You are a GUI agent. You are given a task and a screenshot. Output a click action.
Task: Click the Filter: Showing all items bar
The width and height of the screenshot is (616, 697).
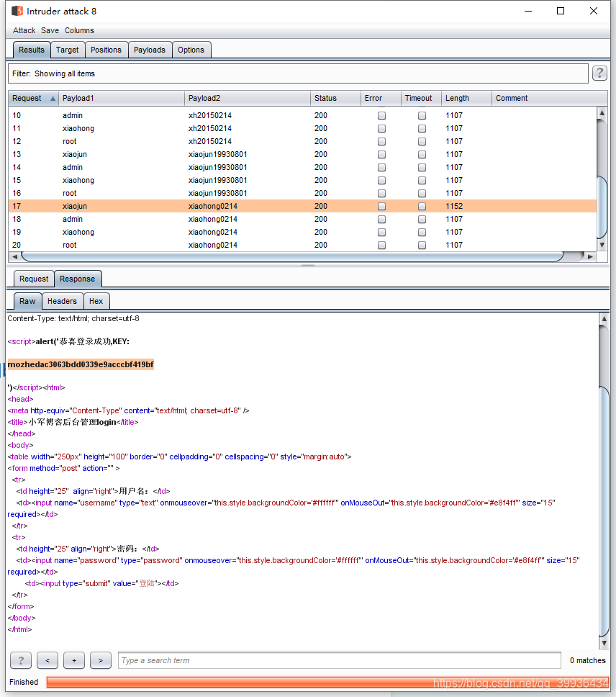298,73
